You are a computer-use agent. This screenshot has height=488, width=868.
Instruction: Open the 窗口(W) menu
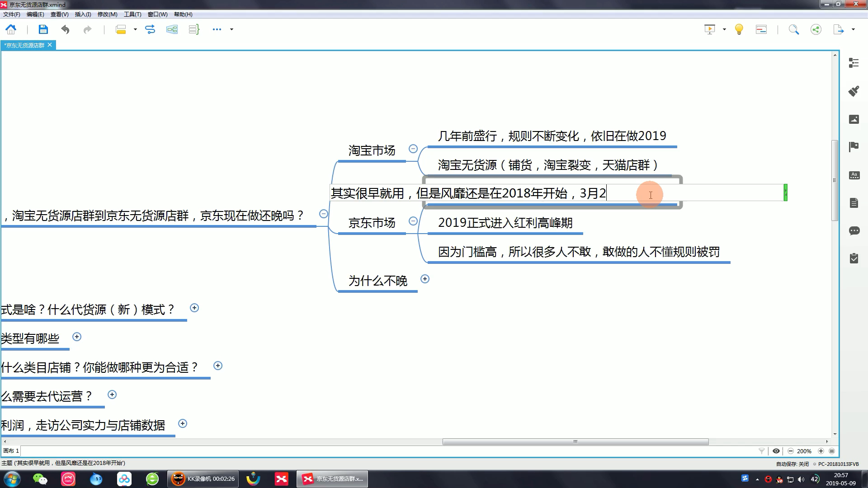[157, 14]
